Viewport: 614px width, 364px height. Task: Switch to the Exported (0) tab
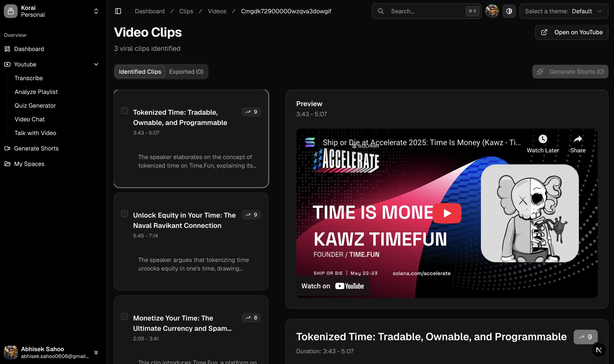point(186,72)
